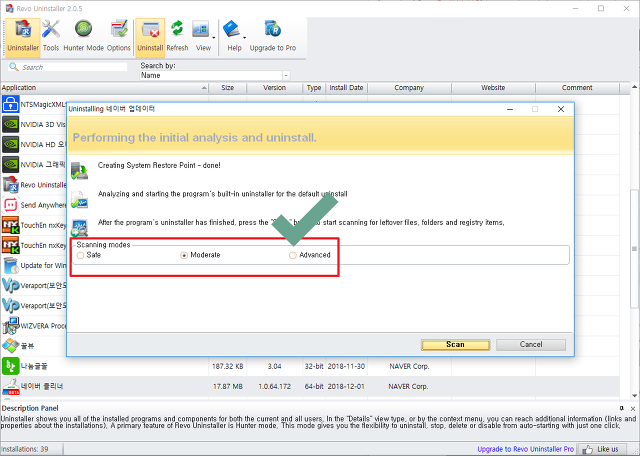This screenshot has height=456, width=640.
Task: Sort by Comment column header
Action: click(x=577, y=88)
